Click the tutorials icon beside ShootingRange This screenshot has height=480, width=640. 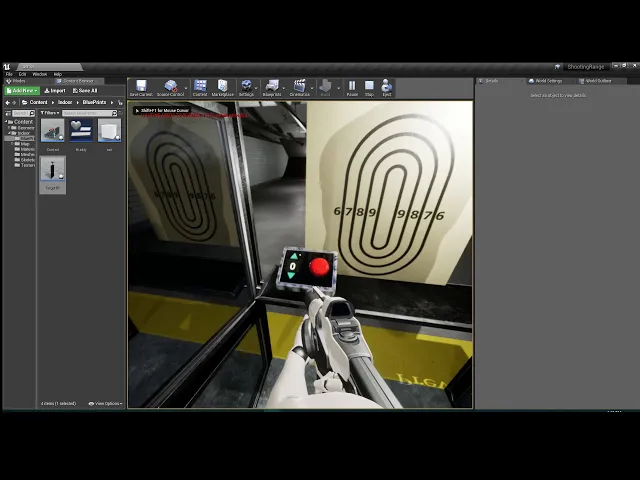click(x=558, y=67)
